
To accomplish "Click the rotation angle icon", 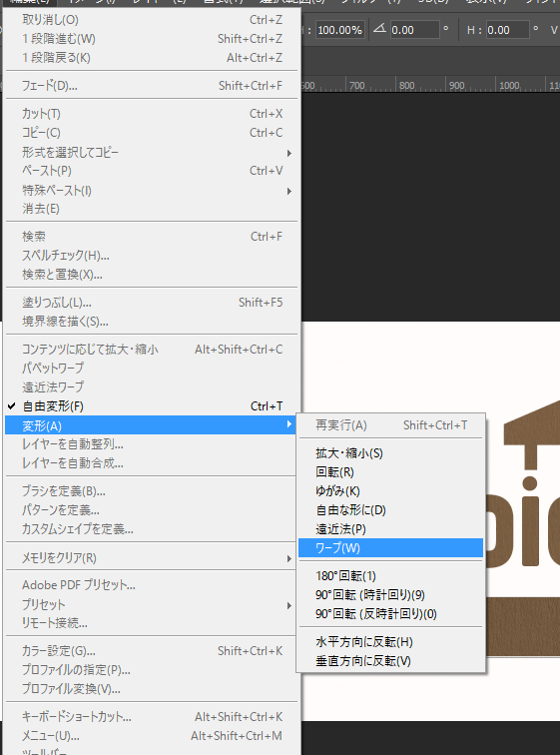I will 379,28.
